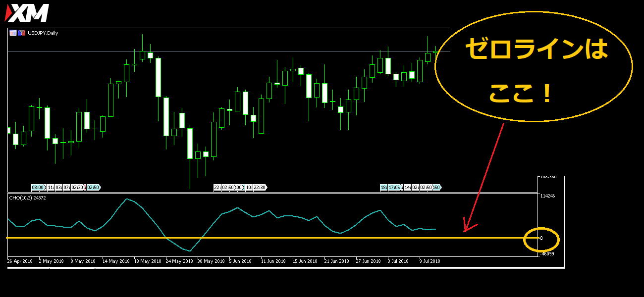Image resolution: width=644 pixels, height=297 pixels.
Task: Click the 9 Jul 2018 date label
Action: click(x=429, y=261)
